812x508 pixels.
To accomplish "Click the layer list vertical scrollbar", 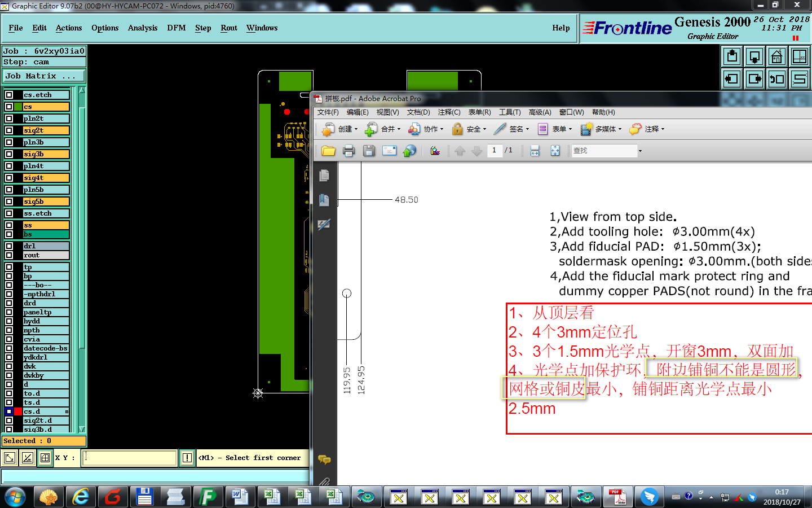I will tap(82, 260).
